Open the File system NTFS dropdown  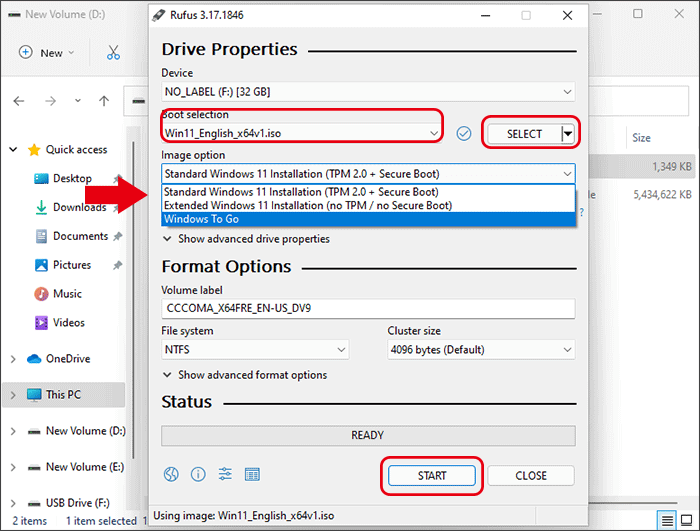[255, 350]
